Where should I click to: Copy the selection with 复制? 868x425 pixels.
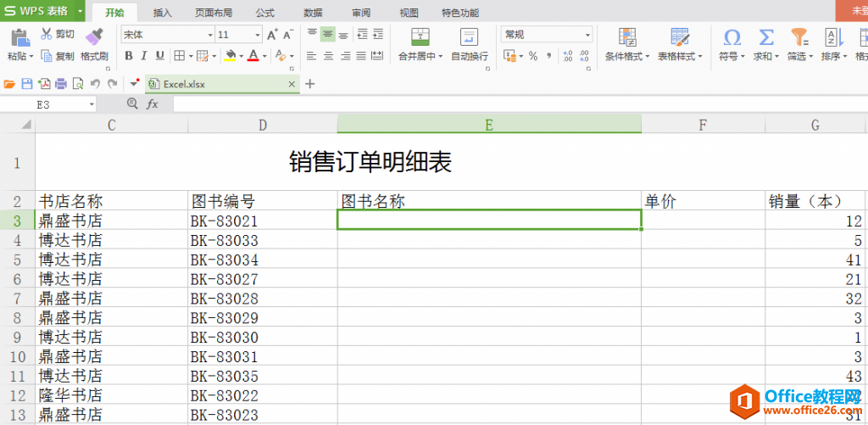pyautogui.click(x=58, y=56)
